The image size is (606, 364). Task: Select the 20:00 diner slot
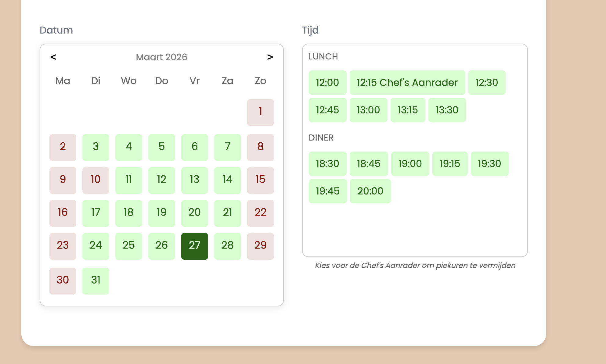[x=370, y=191]
